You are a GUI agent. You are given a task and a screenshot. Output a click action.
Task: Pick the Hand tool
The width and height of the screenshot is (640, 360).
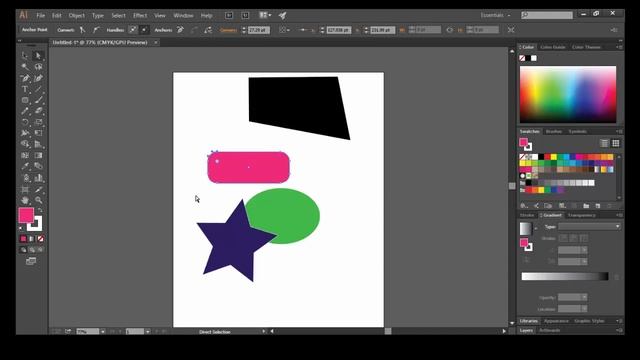[25, 200]
